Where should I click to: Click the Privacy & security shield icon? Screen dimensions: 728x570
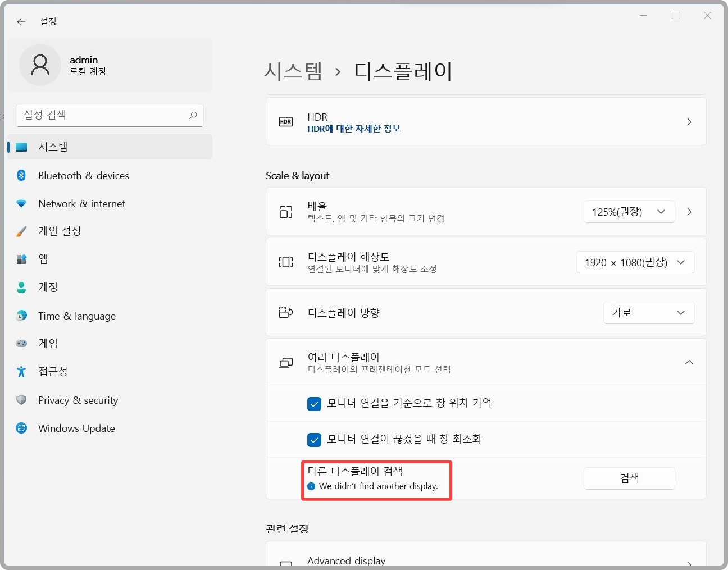[x=21, y=400]
